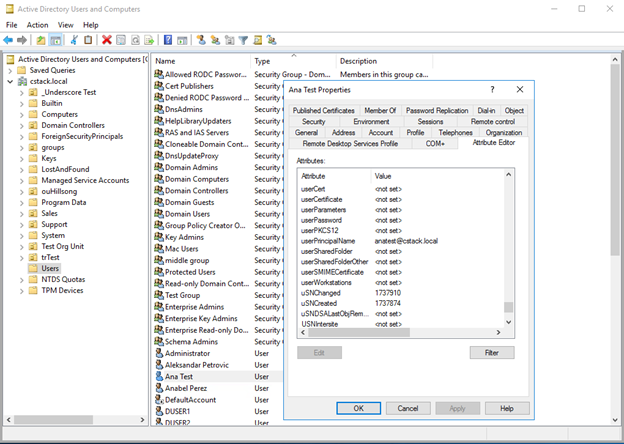Switch to the Organization tab
Image resolution: width=624 pixels, height=444 pixels.
pyautogui.click(x=503, y=132)
